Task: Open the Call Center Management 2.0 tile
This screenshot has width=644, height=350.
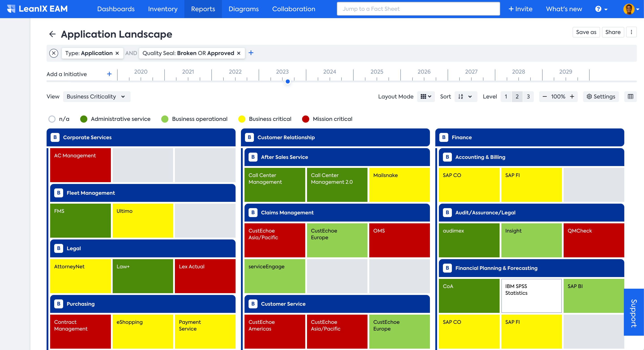Action: [x=337, y=185]
